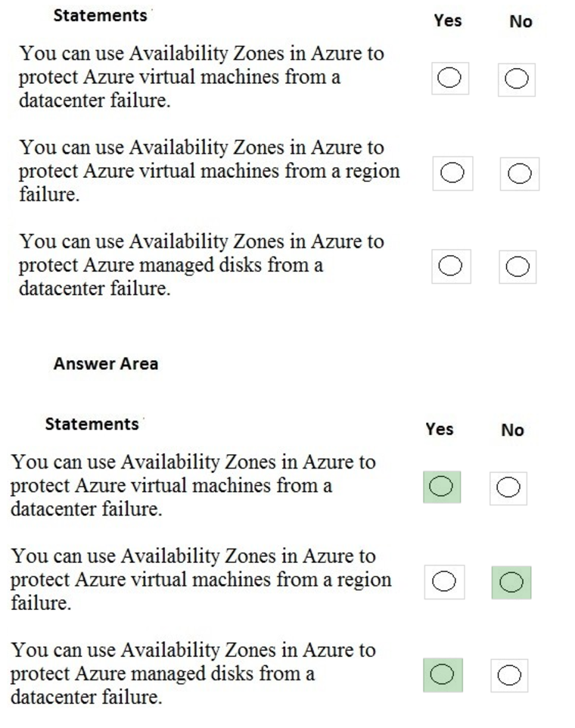Viewport: 575px width, 728px height.
Task: Select No for virtual machines region failure statement
Action: coord(520,173)
